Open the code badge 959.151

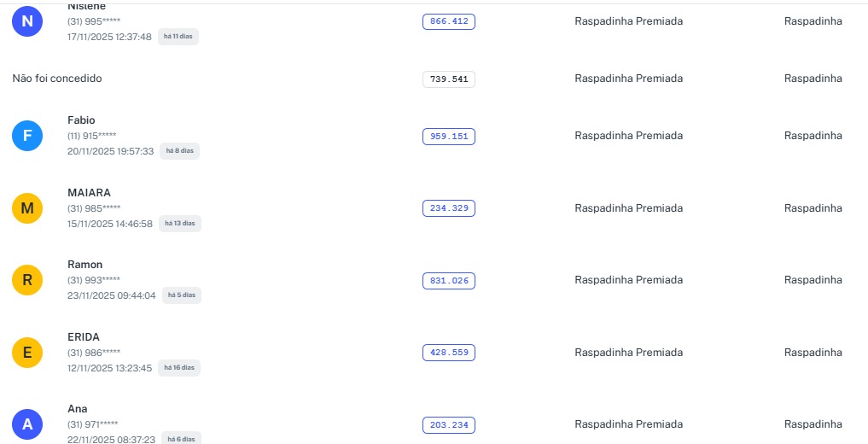pyautogui.click(x=449, y=137)
